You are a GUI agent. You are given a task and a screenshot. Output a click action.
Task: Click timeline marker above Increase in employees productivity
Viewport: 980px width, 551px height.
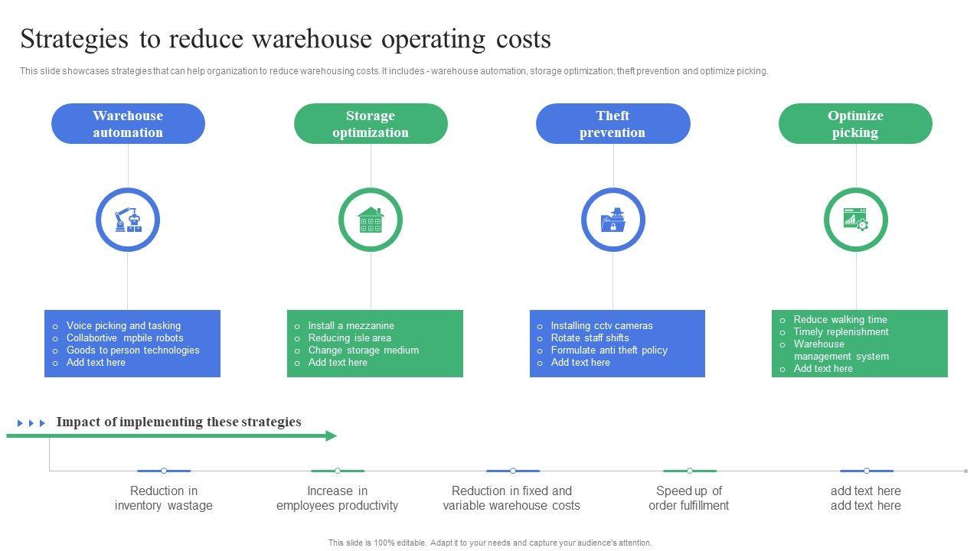338,471
